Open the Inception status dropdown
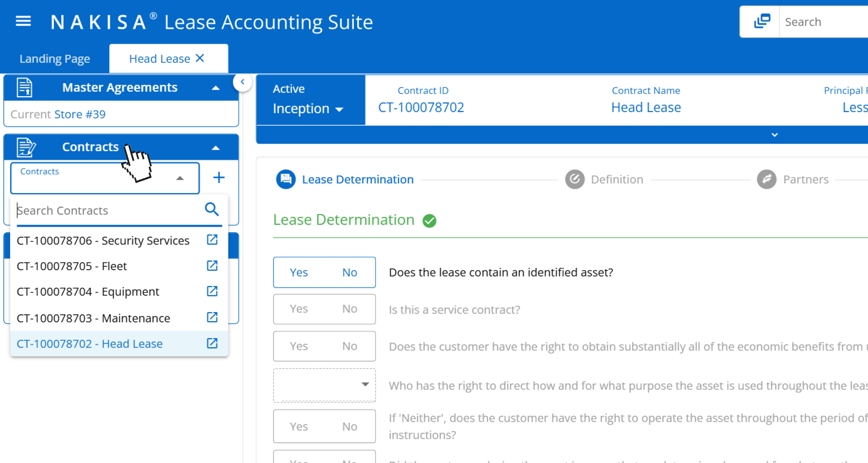This screenshot has width=868, height=463. (308, 109)
